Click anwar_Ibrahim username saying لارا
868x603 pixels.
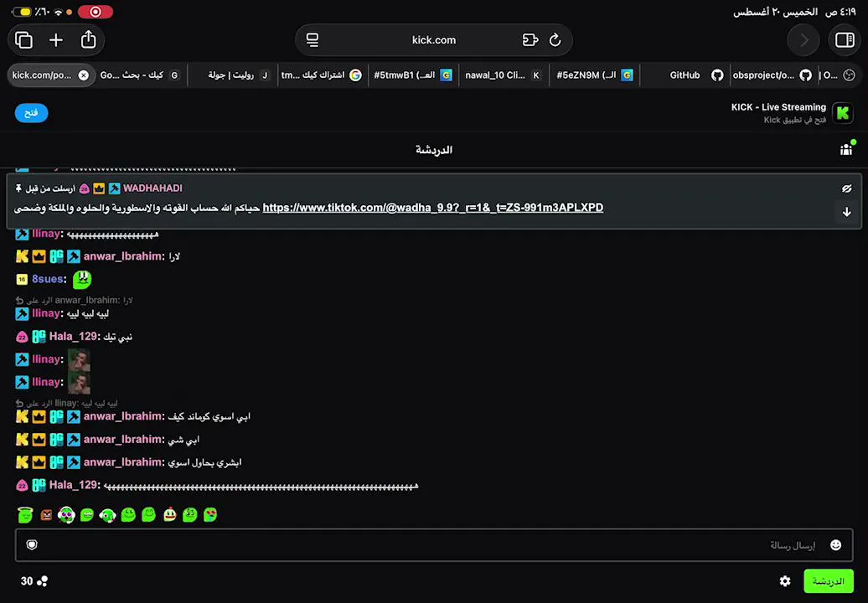tap(123, 256)
